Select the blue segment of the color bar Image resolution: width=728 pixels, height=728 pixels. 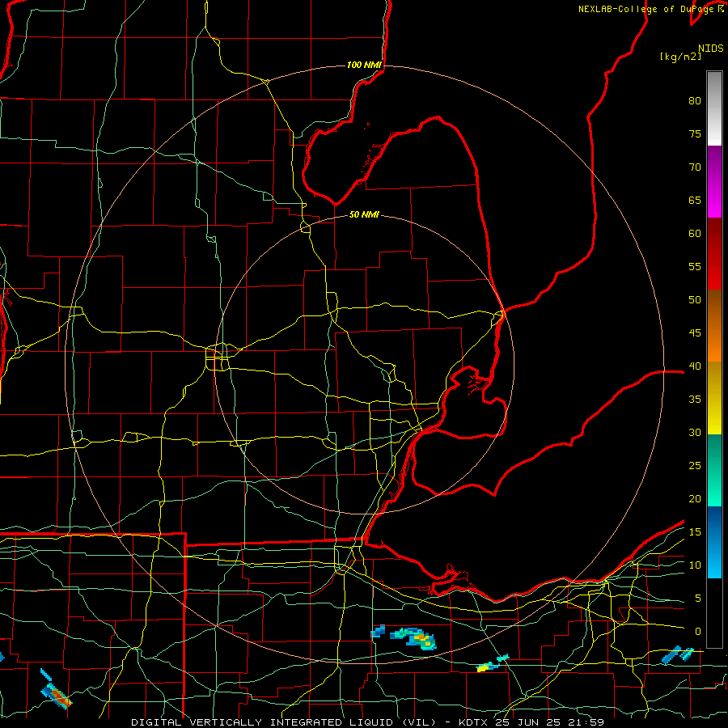(x=714, y=542)
